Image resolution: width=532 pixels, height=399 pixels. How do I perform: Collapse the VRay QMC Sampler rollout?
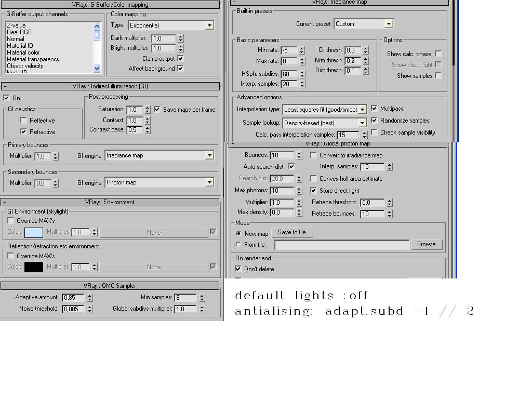[110, 286]
